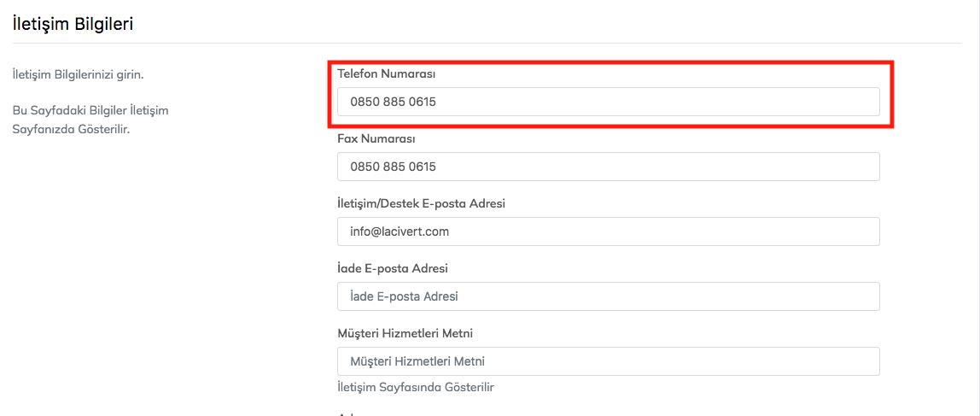Focus the Müşteri Hizmetleri Metni input
Screen dimensions: 980x416
point(608,361)
